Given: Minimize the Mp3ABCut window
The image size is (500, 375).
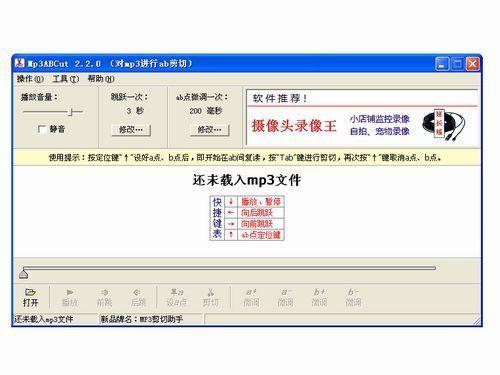Looking at the screenshot, I should pyautogui.click(x=442, y=64).
